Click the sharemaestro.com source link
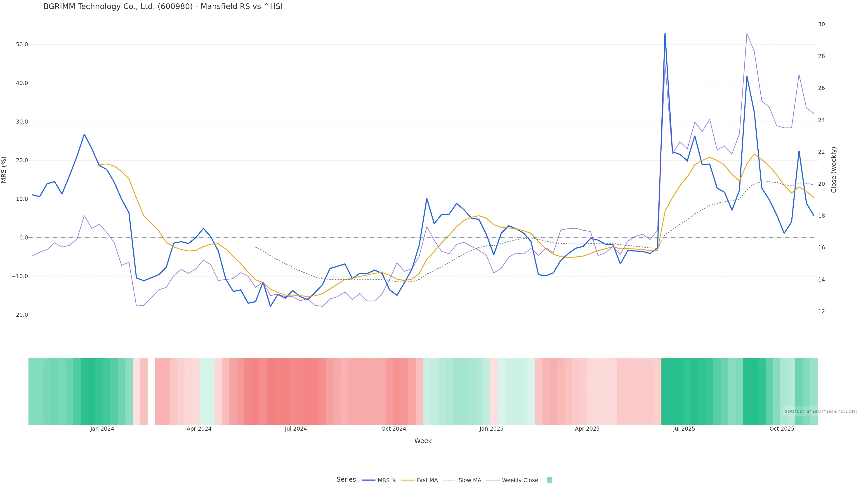 click(821, 411)
